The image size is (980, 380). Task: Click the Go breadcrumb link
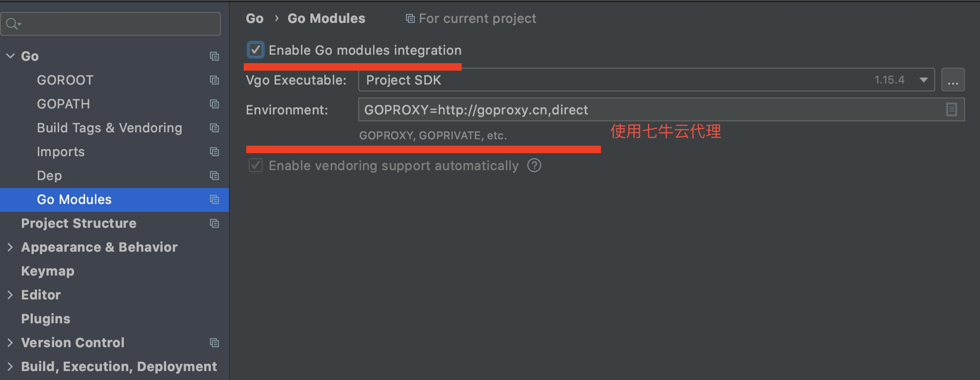[254, 18]
